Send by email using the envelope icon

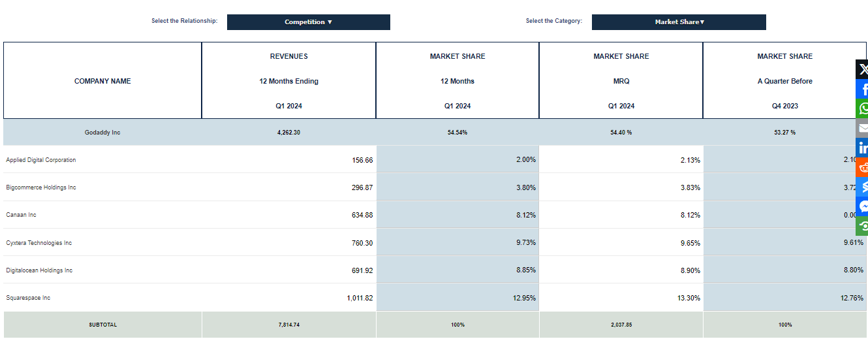tap(862, 128)
